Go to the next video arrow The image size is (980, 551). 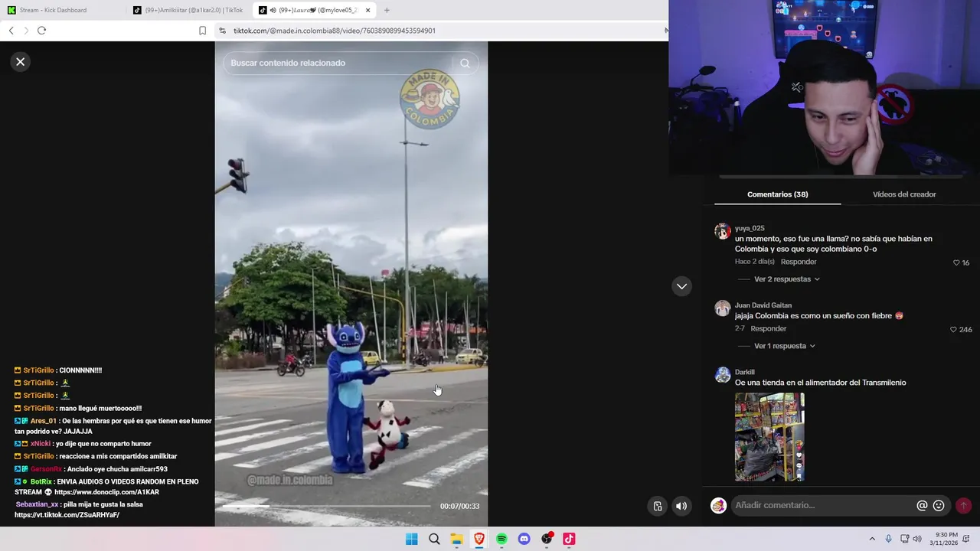click(681, 286)
